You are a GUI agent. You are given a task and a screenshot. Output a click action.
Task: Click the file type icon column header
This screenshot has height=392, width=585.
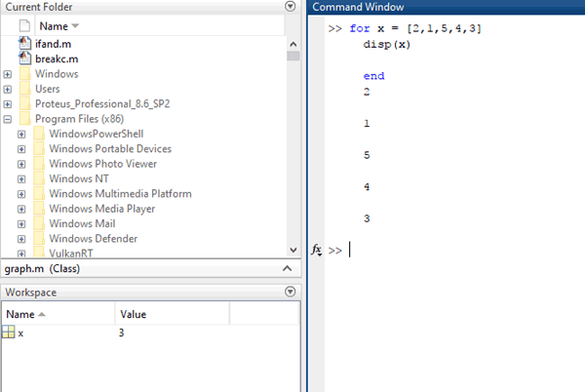[x=24, y=25]
